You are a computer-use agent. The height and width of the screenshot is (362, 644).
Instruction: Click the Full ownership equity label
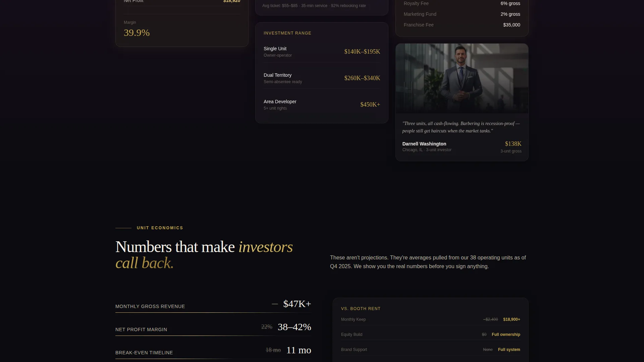pyautogui.click(x=506, y=335)
